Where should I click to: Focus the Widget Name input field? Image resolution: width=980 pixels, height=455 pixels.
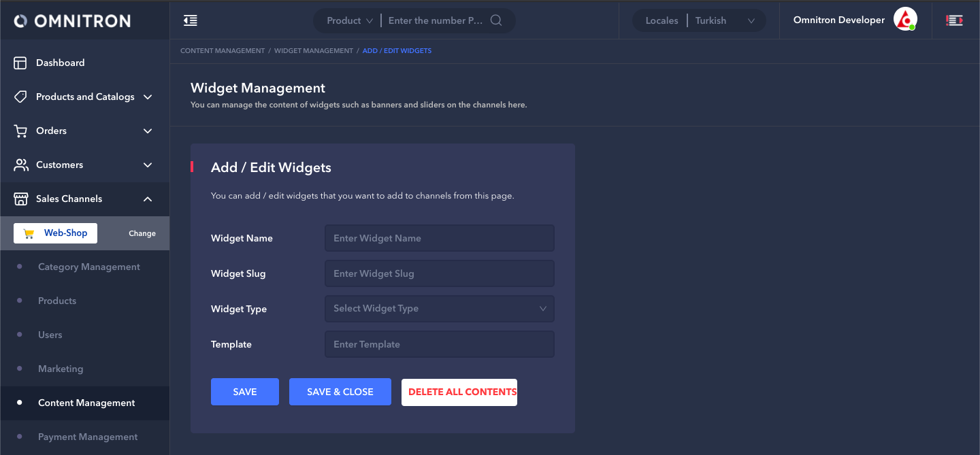point(439,238)
